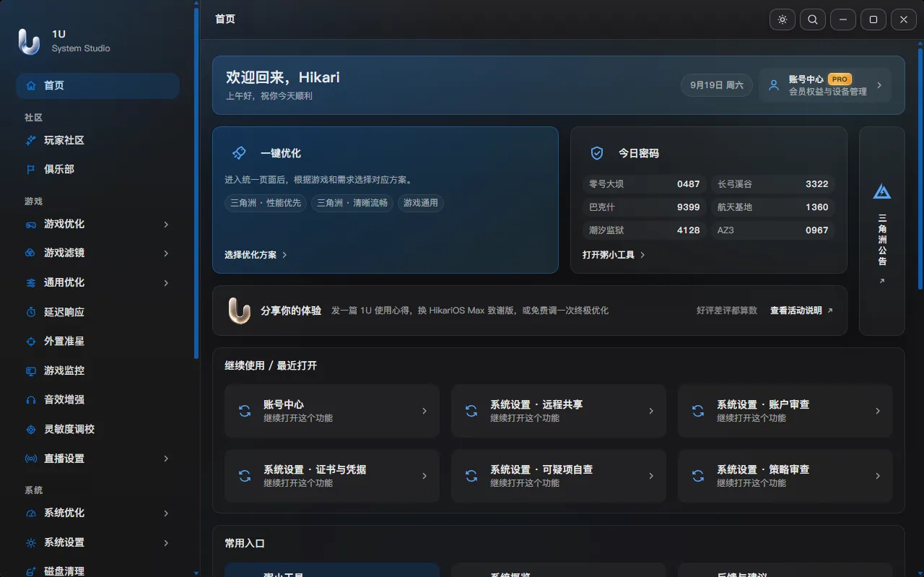Click the refresh icon on 账号中心 recent card
Image resolution: width=924 pixels, height=577 pixels.
pos(245,411)
